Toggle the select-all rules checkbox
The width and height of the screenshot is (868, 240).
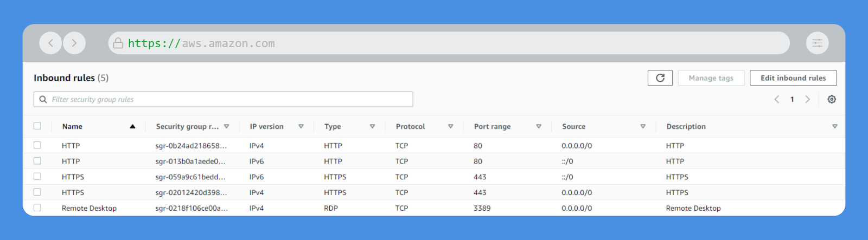37,126
